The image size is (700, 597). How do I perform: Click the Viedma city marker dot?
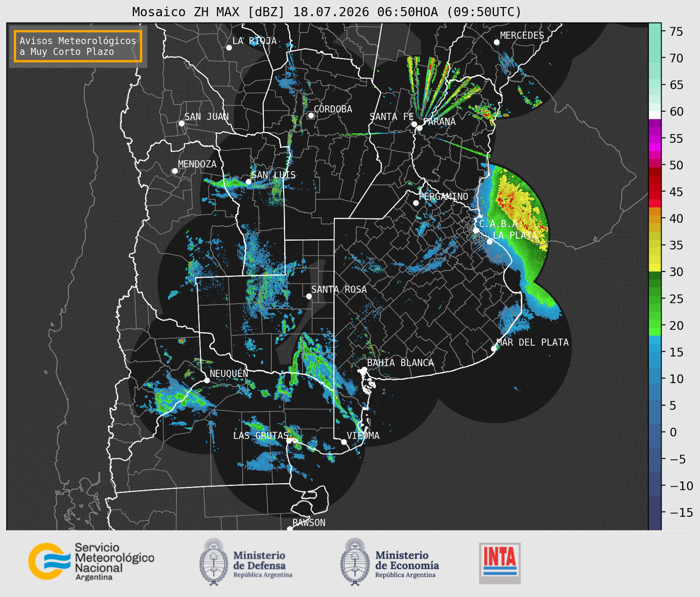(x=344, y=442)
